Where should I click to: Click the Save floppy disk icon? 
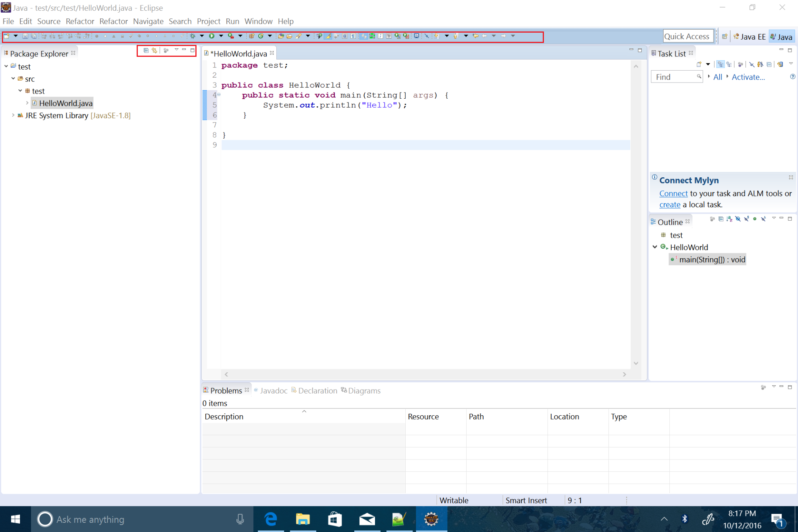(x=25, y=36)
